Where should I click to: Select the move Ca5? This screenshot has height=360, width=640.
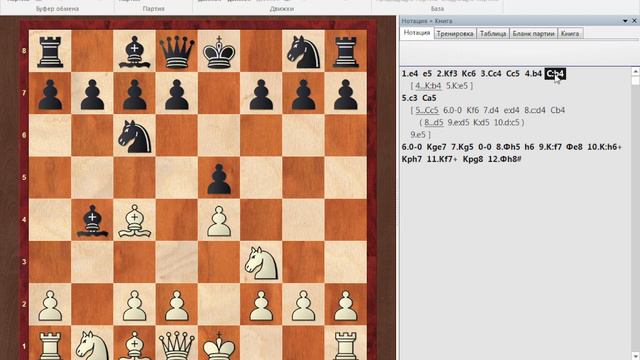click(429, 98)
